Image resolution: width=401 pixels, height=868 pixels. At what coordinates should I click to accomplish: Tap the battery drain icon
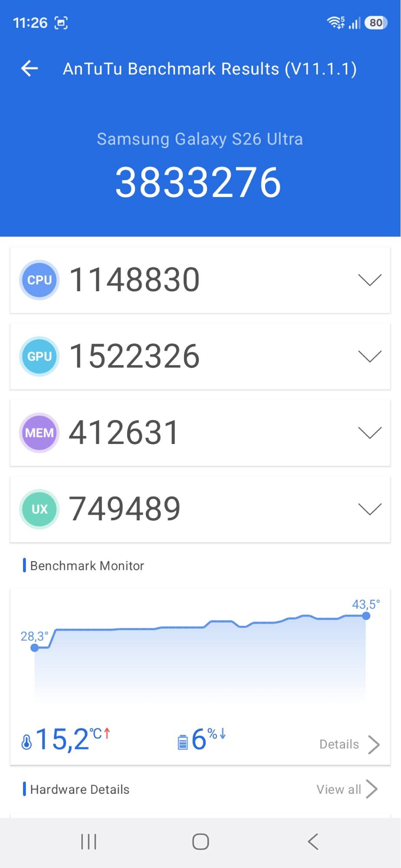click(x=183, y=742)
